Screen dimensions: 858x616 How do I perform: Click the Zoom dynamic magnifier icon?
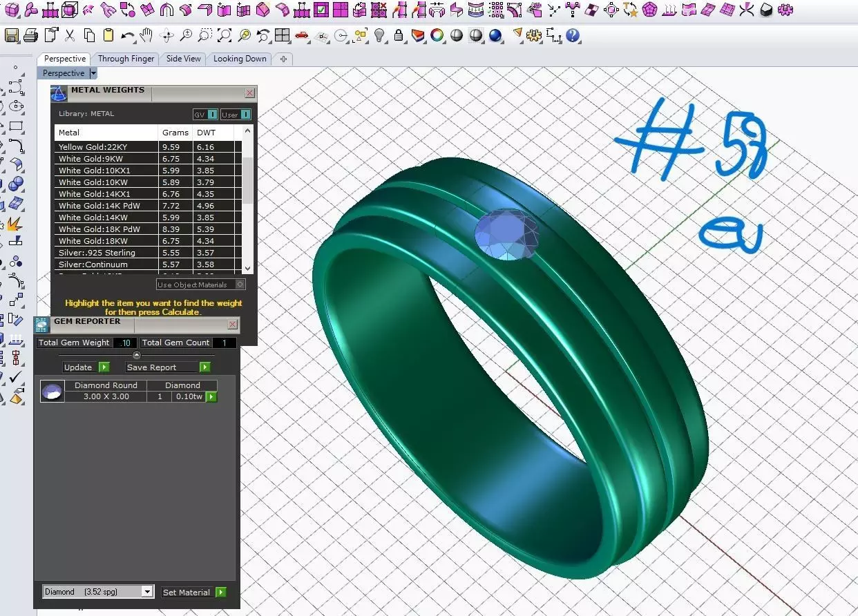(186, 35)
